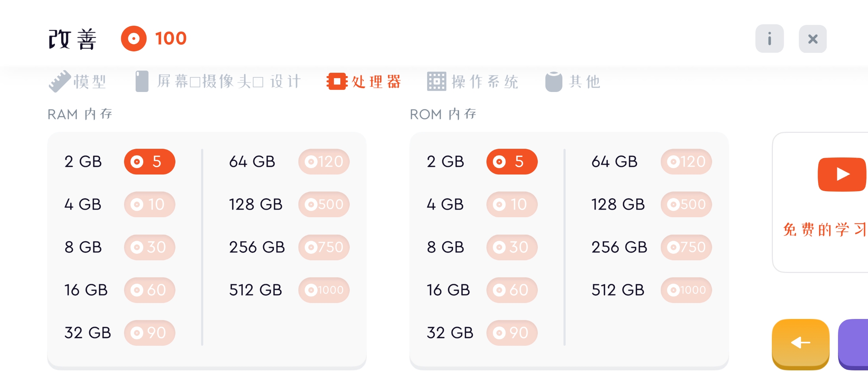This screenshot has width=868, height=391.
Task: Open the 操作系统 tab
Action: [x=473, y=81]
